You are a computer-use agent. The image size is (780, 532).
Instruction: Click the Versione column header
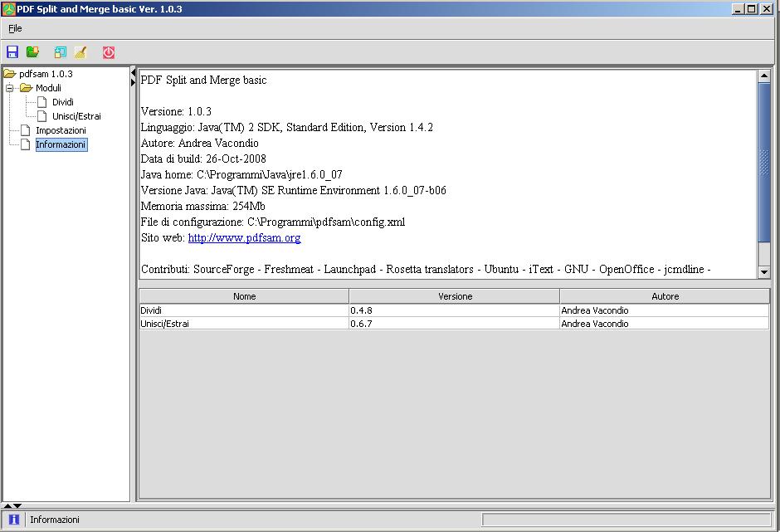pos(455,296)
